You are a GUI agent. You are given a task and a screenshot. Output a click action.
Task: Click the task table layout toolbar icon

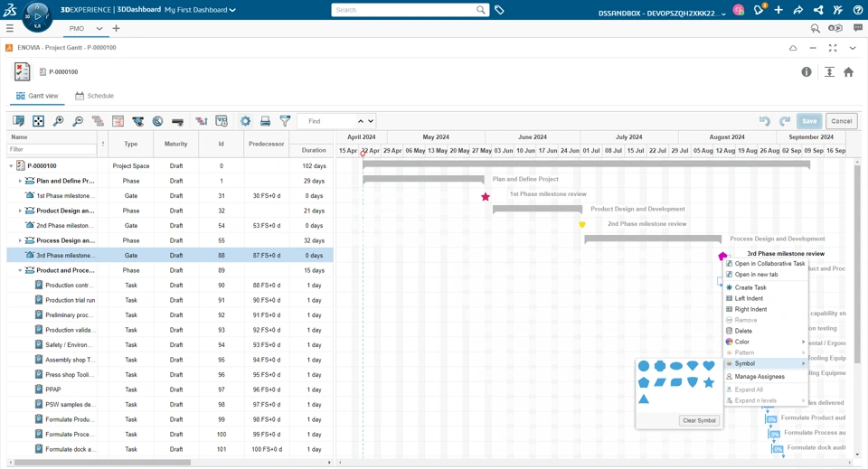(118, 121)
